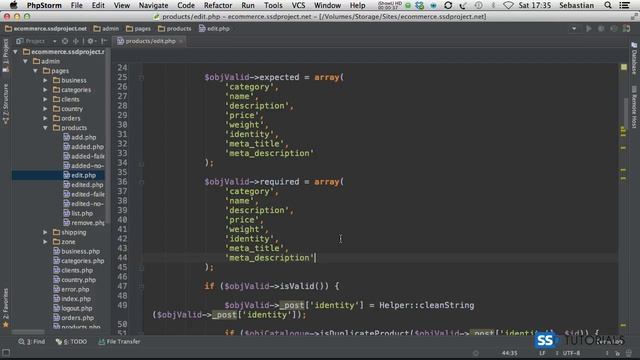The image size is (640, 360).
Task: Open the Apple menu
Action: 13,5
